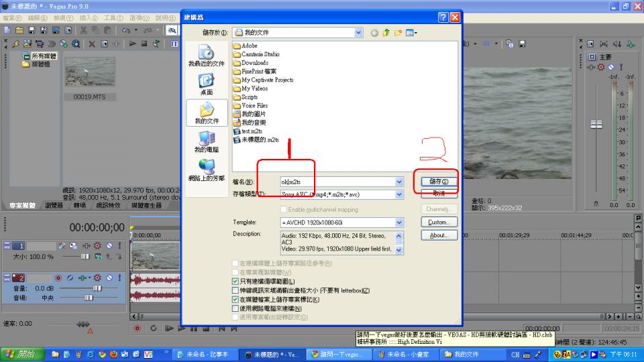Create a new folder in save dialog
The height and width of the screenshot is (362, 644).
point(398,33)
